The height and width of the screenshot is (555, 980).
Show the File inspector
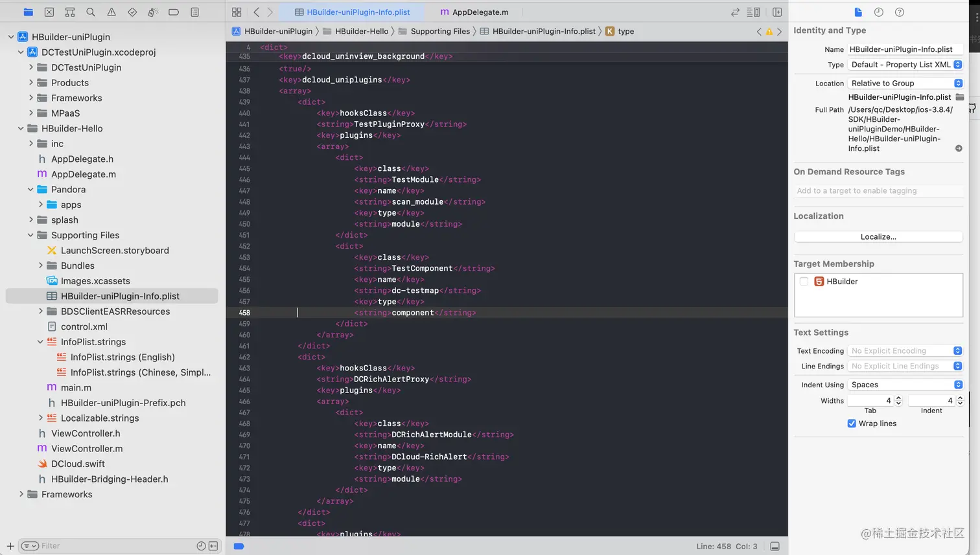click(858, 12)
